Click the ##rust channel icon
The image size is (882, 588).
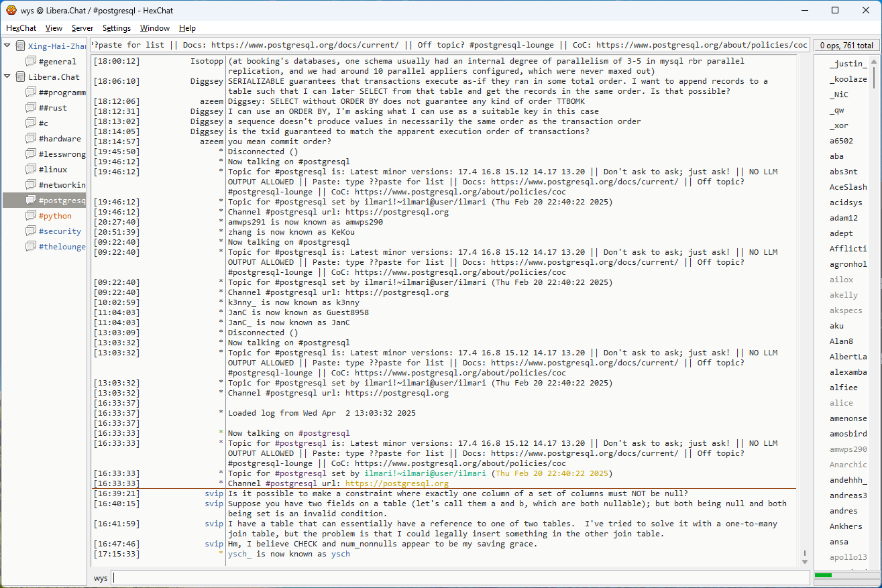point(31,108)
